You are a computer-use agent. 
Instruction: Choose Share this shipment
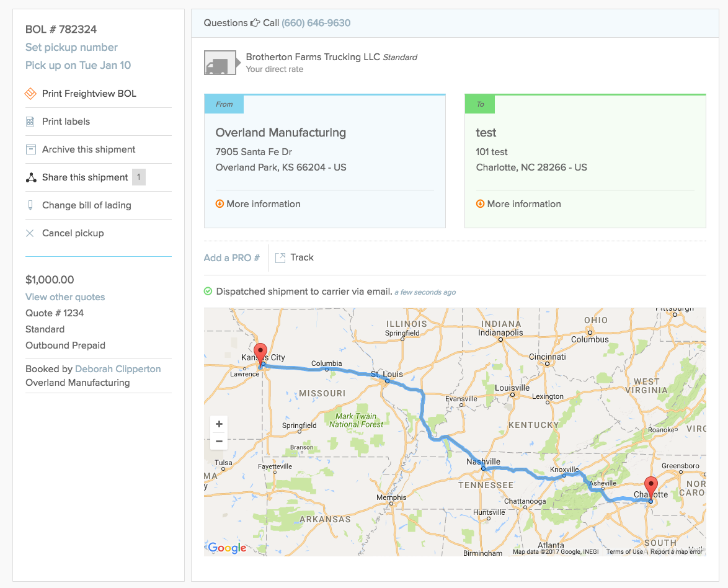(x=85, y=177)
